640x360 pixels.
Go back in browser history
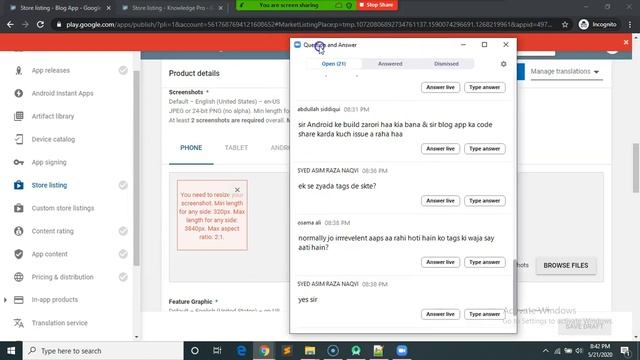click(10, 24)
